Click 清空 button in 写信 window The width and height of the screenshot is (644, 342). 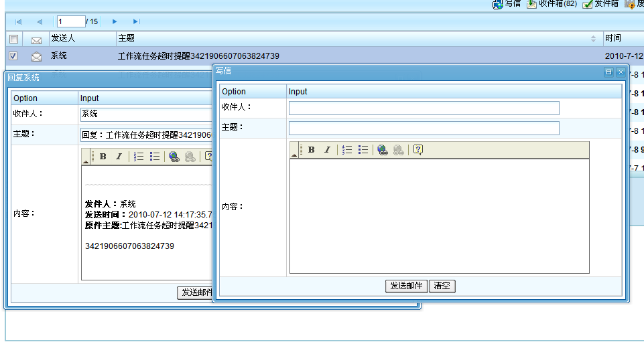[442, 286]
